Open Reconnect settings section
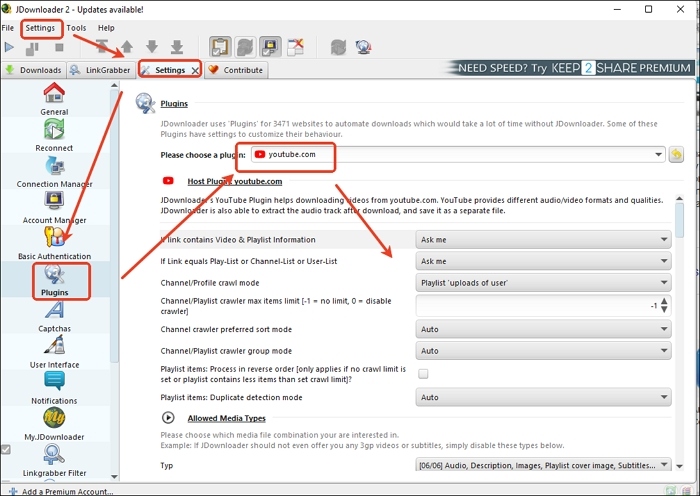This screenshot has height=496, width=700. point(54,136)
